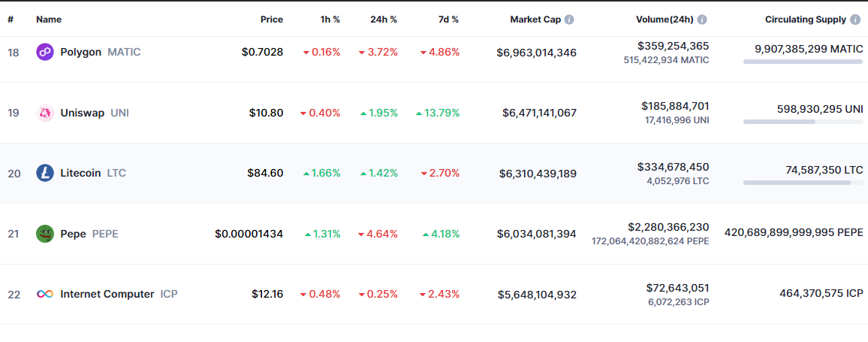Click the Volume(24h) info icon
The height and width of the screenshot is (342, 868).
pos(701,20)
